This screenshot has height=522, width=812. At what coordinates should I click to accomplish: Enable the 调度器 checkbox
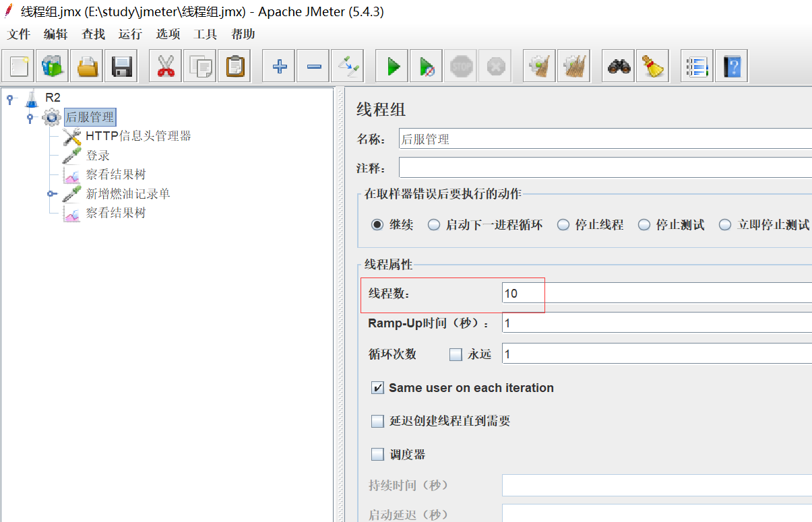pyautogui.click(x=377, y=455)
